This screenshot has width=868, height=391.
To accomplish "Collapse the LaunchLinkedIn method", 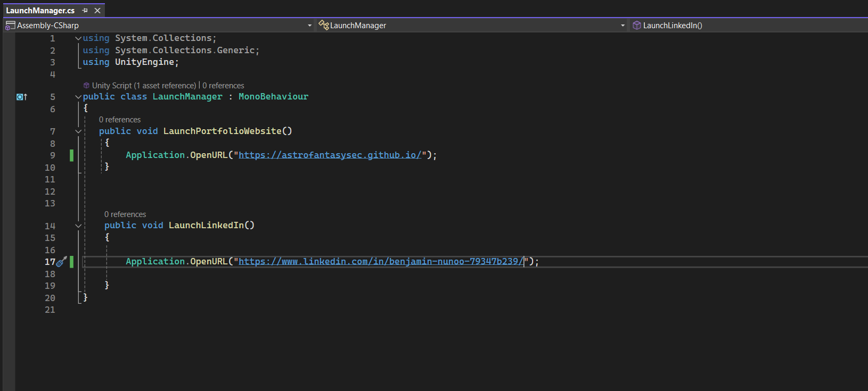I will tap(78, 226).
